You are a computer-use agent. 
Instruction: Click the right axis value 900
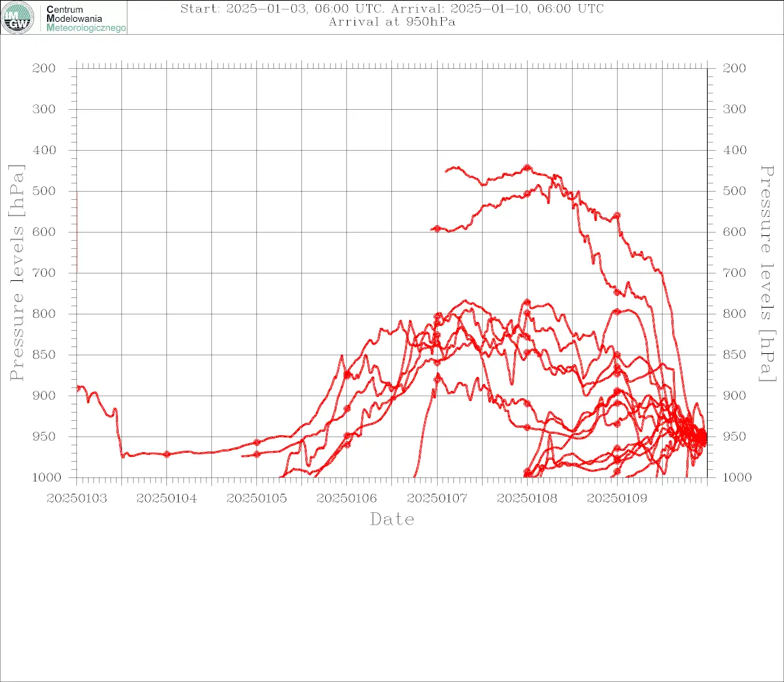[x=734, y=396]
